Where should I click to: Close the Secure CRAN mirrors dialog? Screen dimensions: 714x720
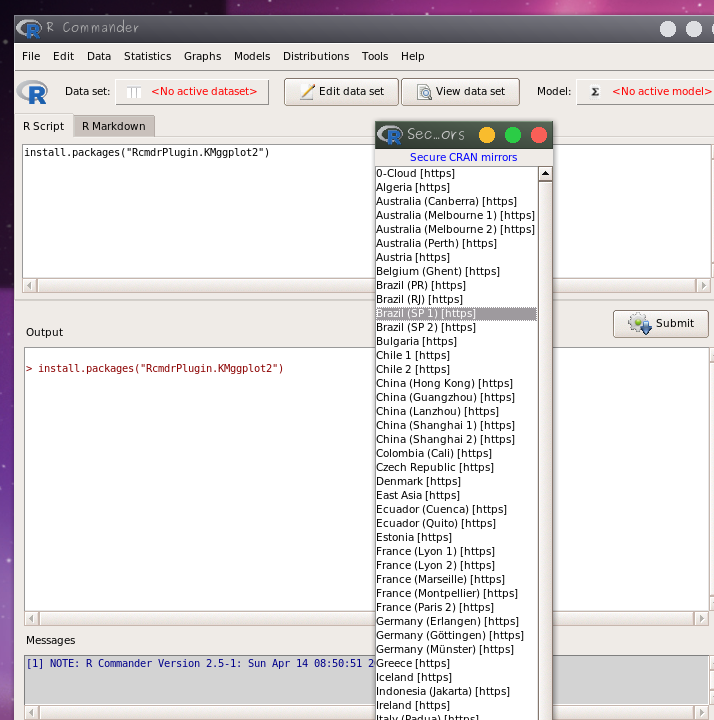pyautogui.click(x=539, y=135)
